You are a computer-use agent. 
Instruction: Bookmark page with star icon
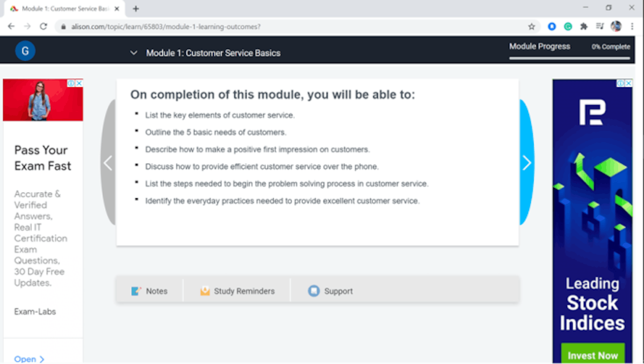[531, 27]
